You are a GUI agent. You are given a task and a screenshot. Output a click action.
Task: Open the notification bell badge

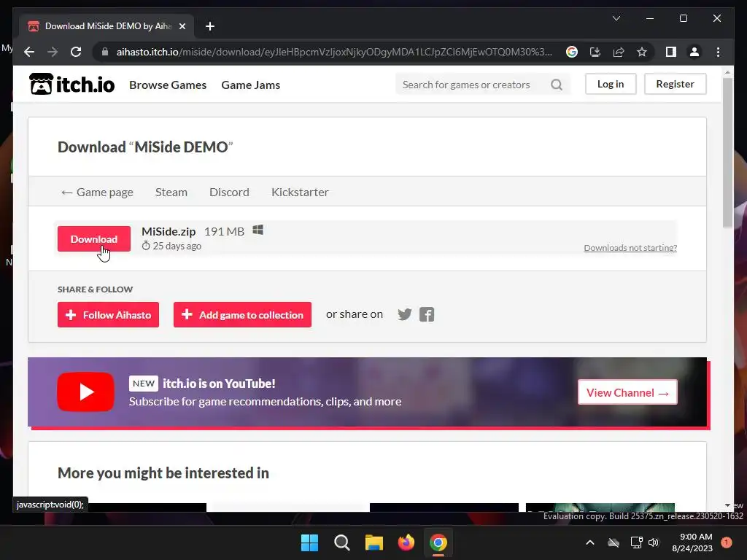pos(727,542)
